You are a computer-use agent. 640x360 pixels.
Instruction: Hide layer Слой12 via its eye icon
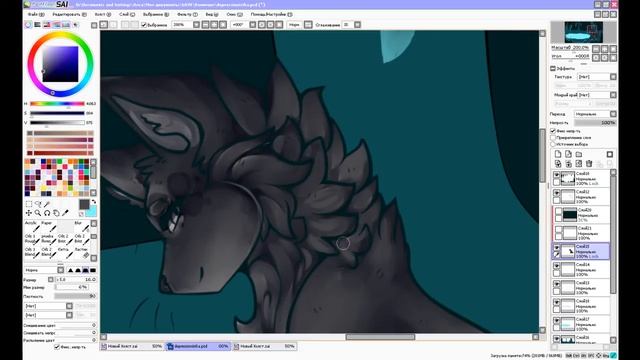pos(557,193)
